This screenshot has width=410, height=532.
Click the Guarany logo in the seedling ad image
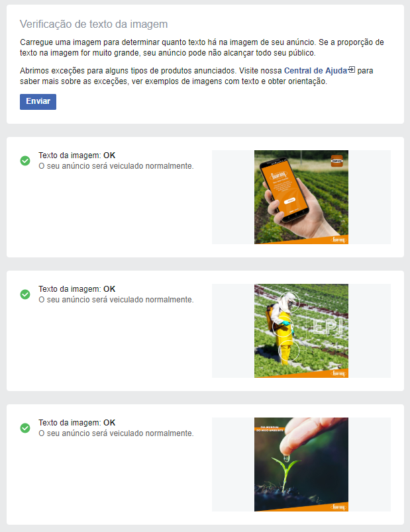[338, 507]
